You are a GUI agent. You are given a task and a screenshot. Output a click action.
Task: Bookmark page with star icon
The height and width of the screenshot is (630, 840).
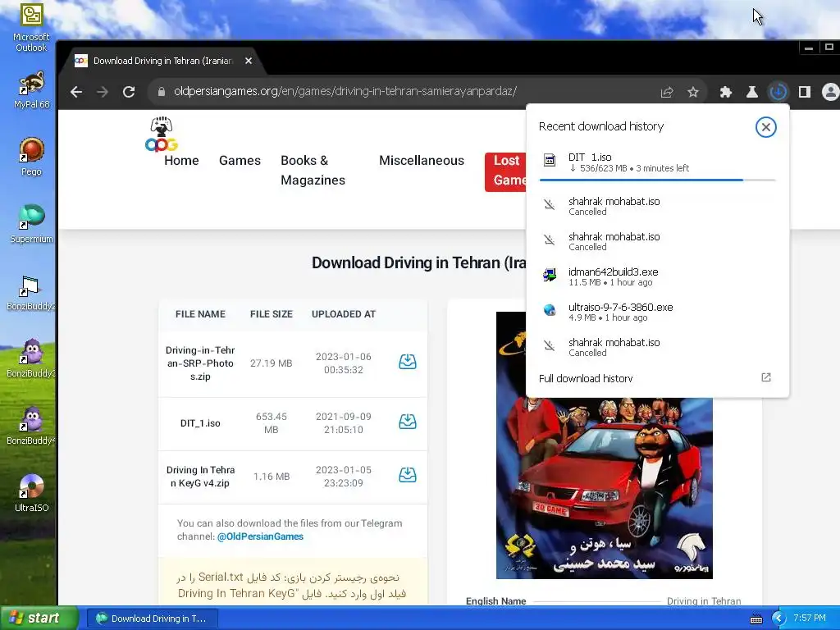[693, 92]
